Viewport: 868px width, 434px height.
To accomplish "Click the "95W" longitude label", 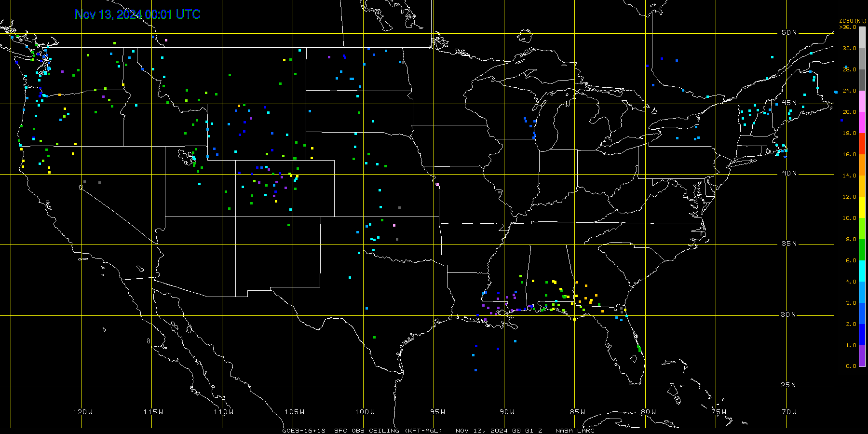I will [438, 412].
